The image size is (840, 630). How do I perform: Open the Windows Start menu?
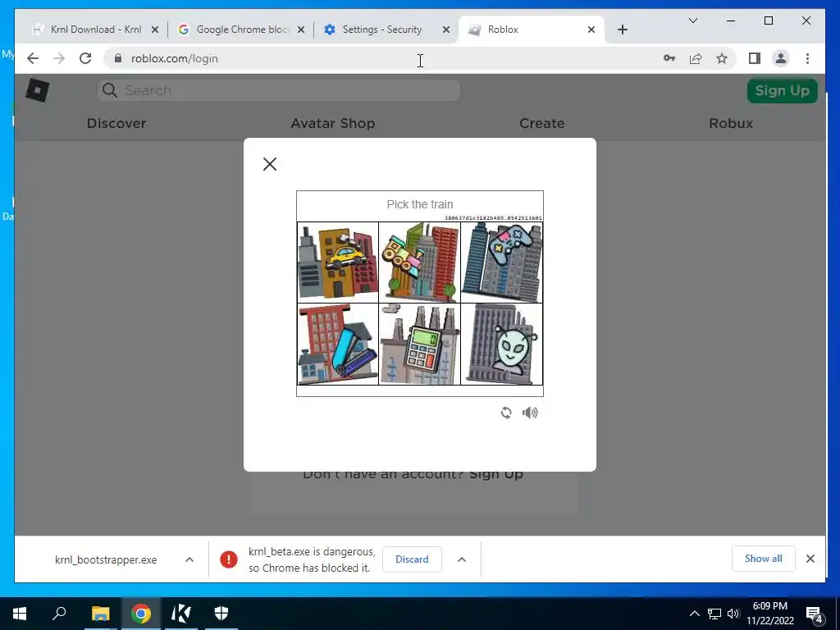click(20, 614)
